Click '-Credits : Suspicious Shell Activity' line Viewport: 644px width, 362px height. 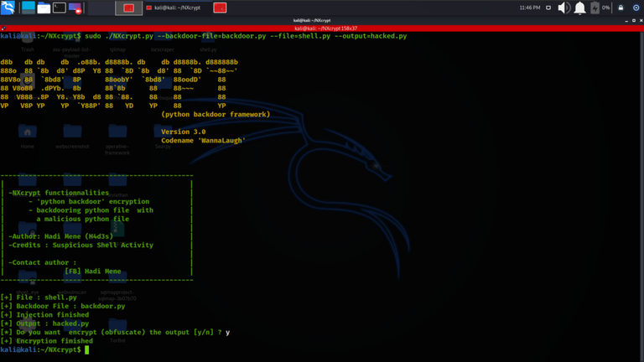point(80,245)
